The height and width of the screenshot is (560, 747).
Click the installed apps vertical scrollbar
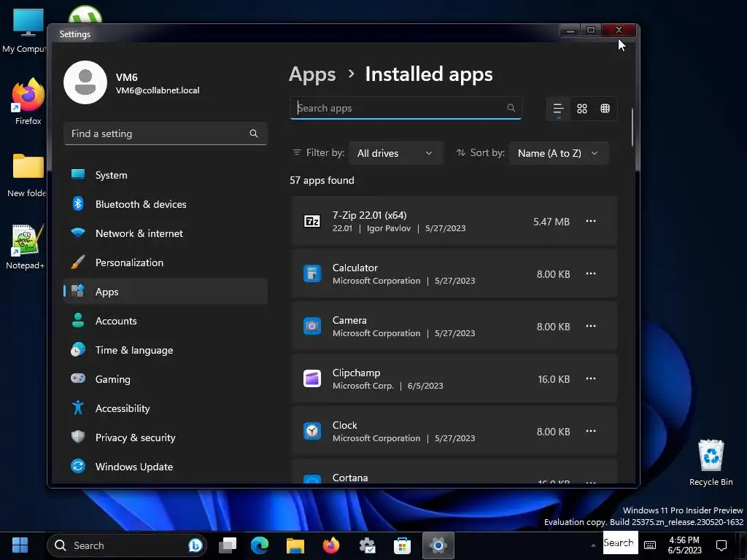point(632,128)
